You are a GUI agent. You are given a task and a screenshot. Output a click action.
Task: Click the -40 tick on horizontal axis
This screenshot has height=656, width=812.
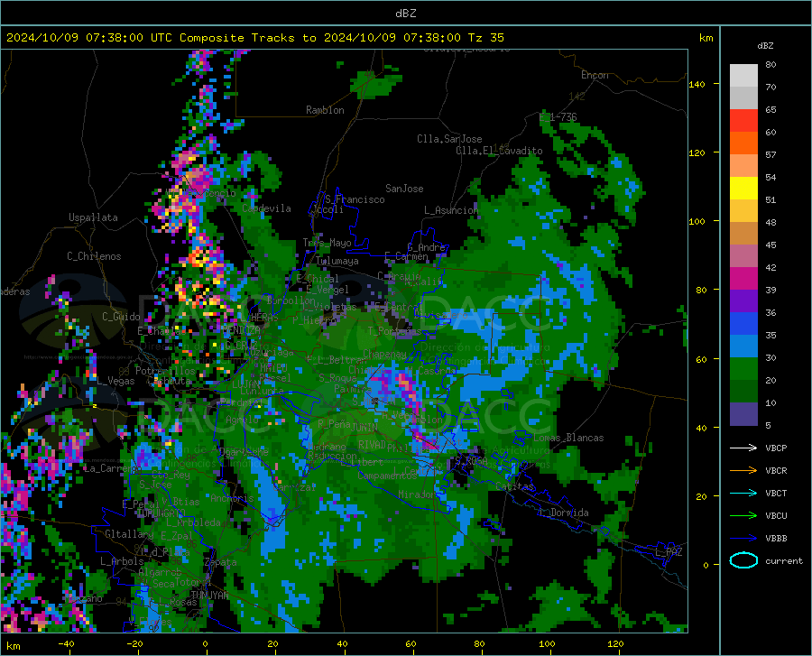click(x=66, y=644)
